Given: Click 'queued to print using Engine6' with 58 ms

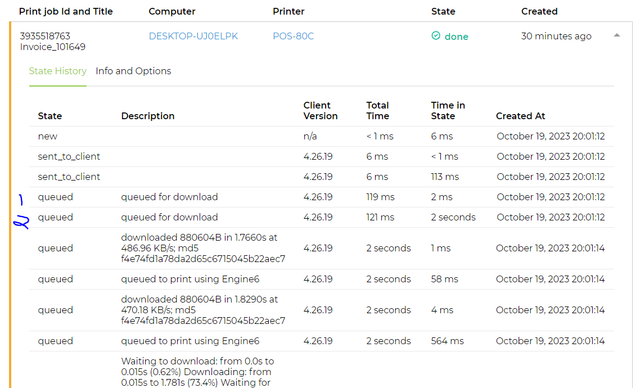Looking at the screenshot, I should (190, 279).
